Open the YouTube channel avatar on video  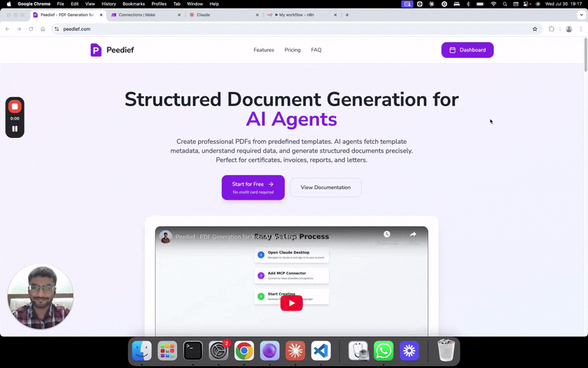pos(165,237)
